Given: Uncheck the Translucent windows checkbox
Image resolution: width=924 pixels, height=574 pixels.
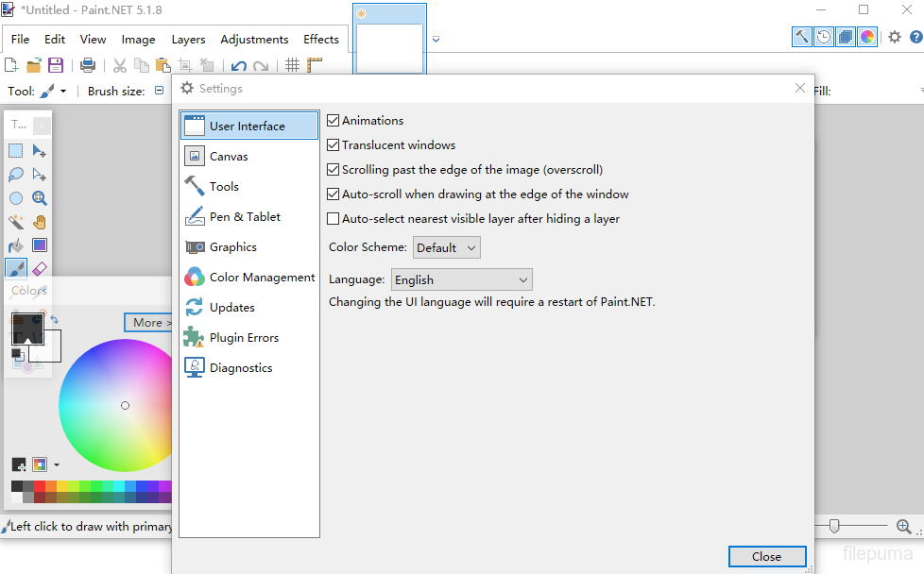Looking at the screenshot, I should click(333, 144).
